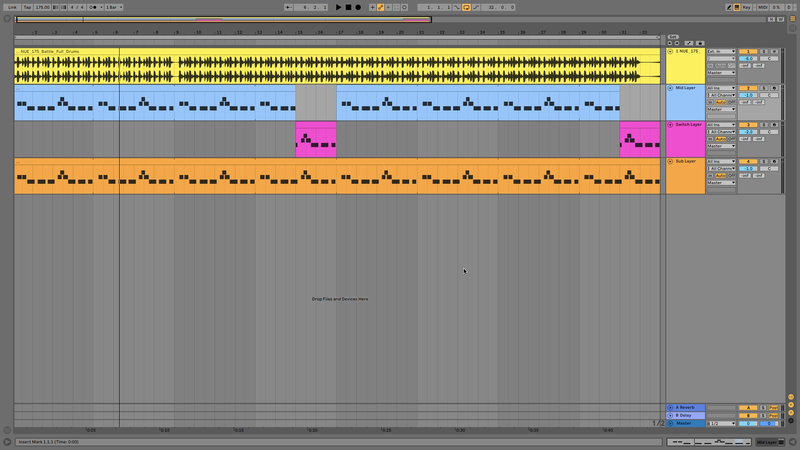The height and width of the screenshot is (450, 800).
Task: Toggle the Follow playback button
Action: tap(289, 7)
